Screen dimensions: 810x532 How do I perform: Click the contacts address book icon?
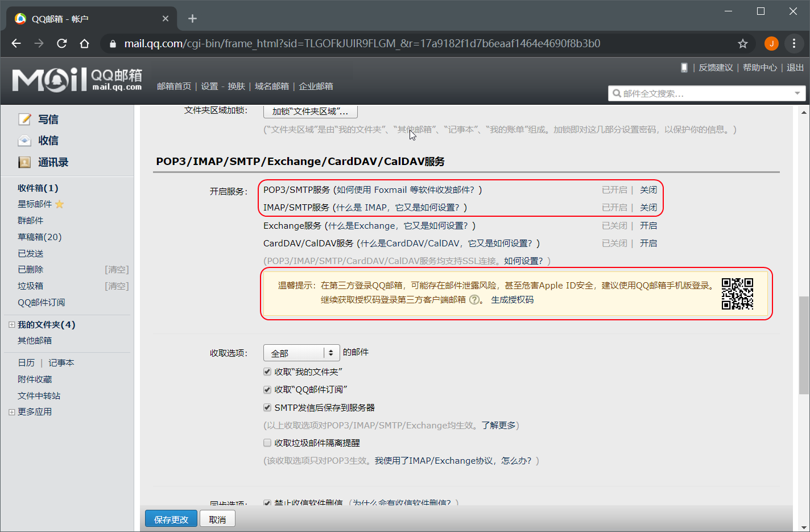[x=24, y=162]
